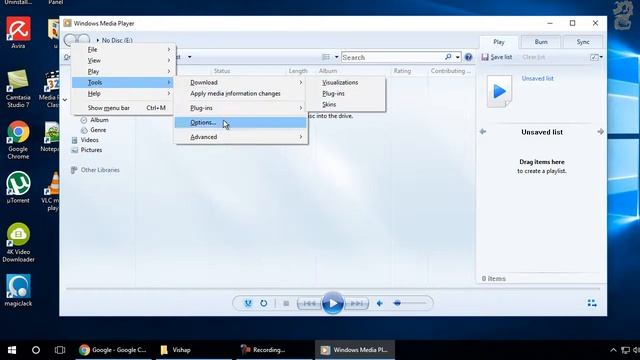Image resolution: width=640 pixels, height=360 pixels.
Task: Click the Stop button
Action: tap(286, 303)
